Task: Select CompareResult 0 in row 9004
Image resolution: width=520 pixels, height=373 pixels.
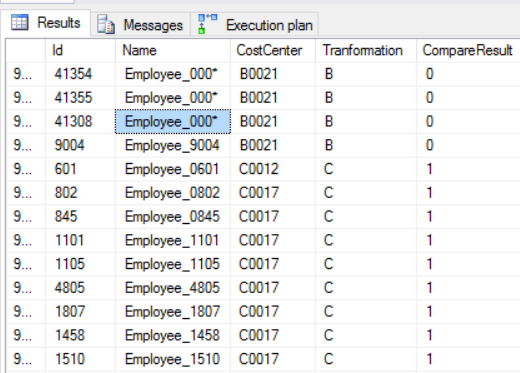Action: [x=468, y=145]
